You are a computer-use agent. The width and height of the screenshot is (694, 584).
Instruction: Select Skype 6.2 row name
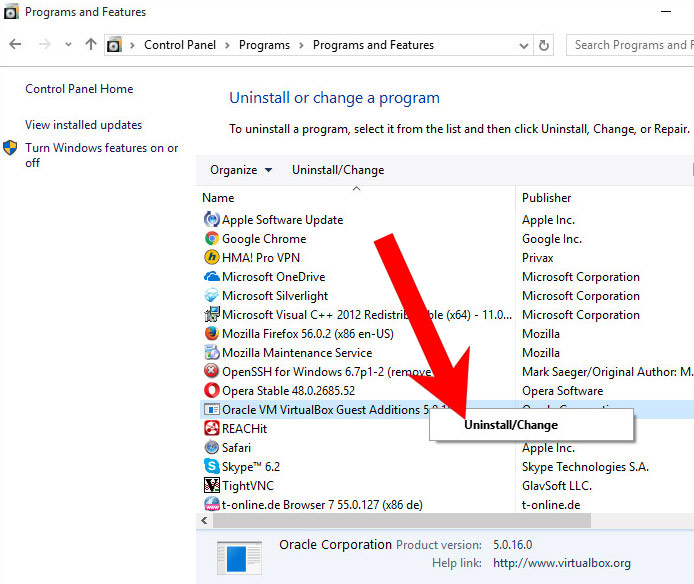point(251,467)
